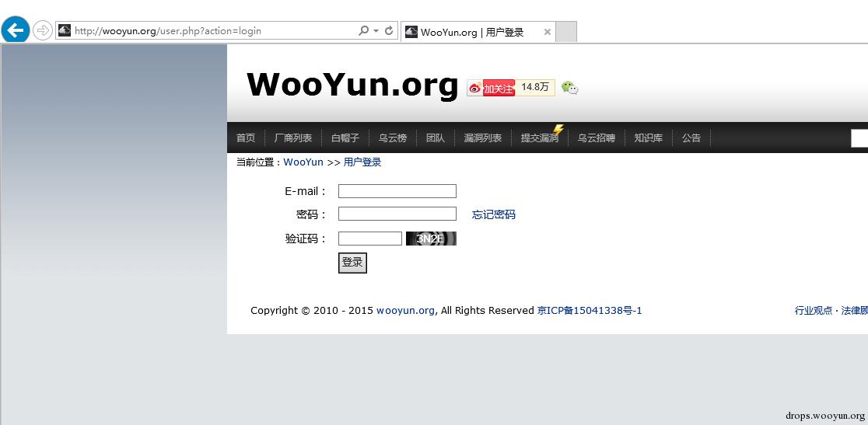Open the 厂商列表 menu item
Screen dimensions: 868x425
(x=293, y=138)
